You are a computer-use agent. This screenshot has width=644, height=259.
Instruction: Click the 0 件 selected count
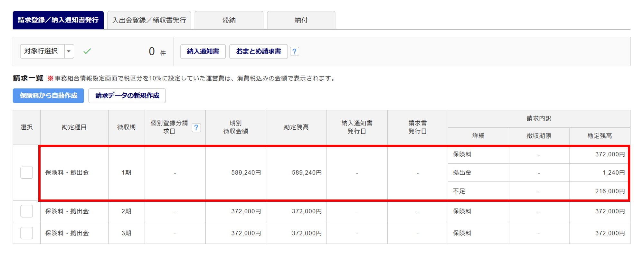(x=157, y=51)
